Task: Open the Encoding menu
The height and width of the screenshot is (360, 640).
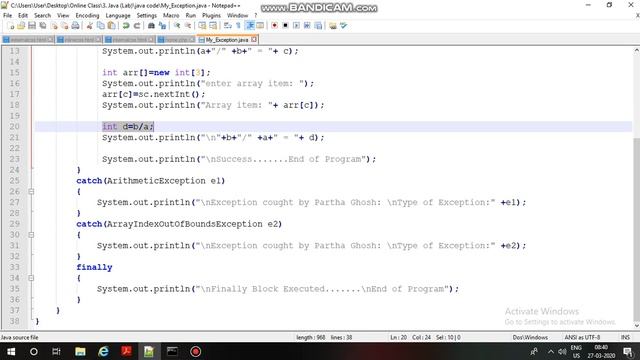Action: click(x=87, y=16)
